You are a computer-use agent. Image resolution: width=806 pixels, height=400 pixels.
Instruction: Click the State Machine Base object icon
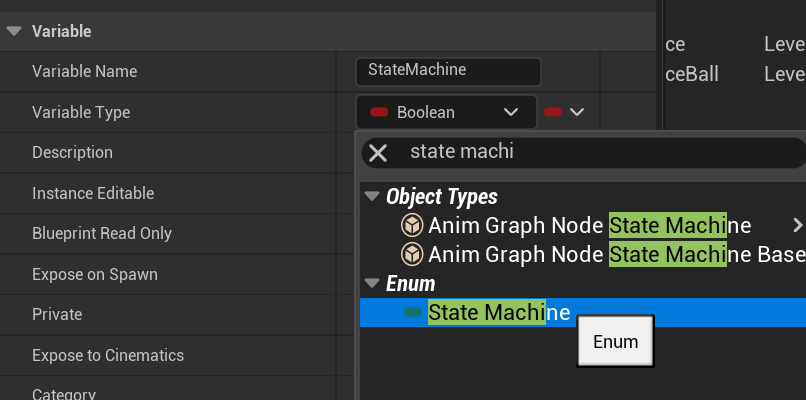click(411, 254)
